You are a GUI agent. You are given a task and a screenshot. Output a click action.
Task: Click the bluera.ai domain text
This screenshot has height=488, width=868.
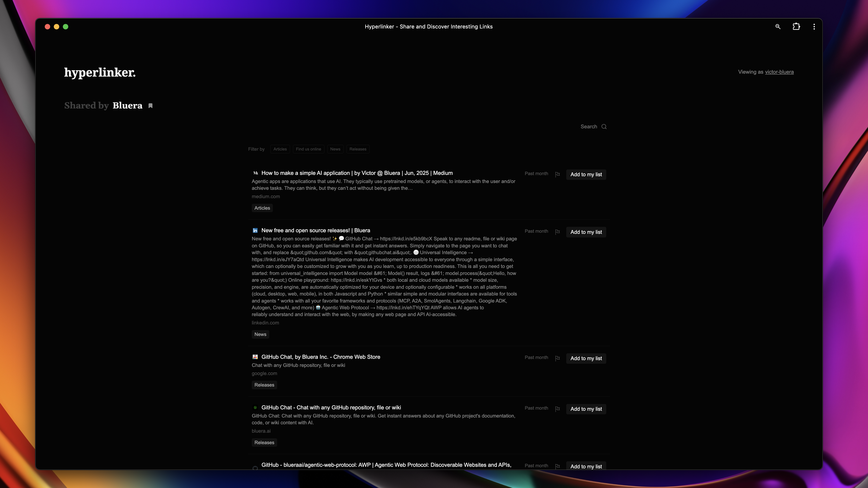261,431
